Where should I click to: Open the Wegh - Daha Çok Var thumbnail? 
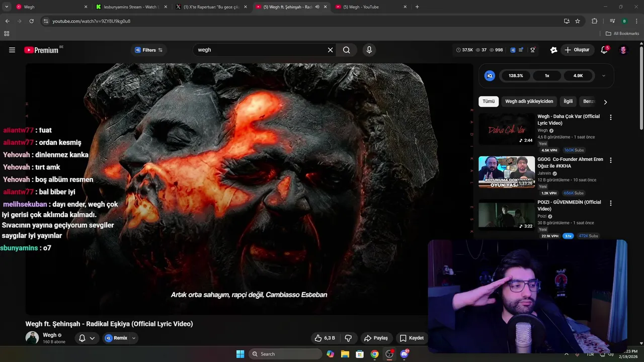[x=506, y=129]
